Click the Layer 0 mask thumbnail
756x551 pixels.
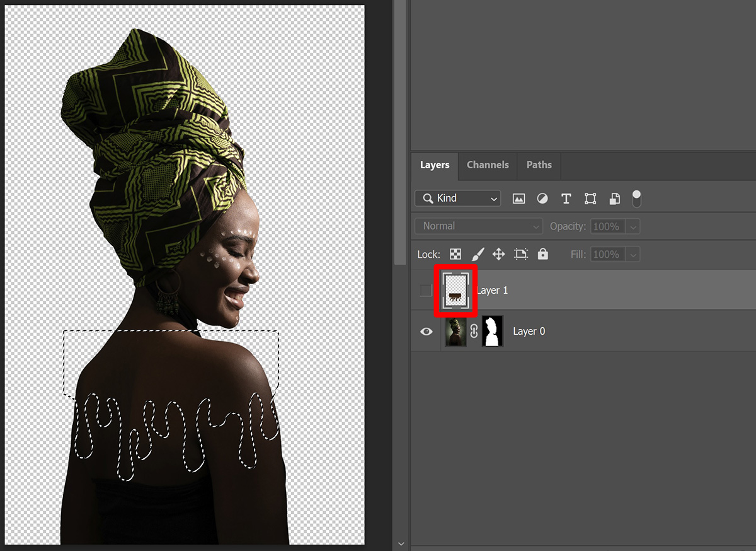click(492, 331)
